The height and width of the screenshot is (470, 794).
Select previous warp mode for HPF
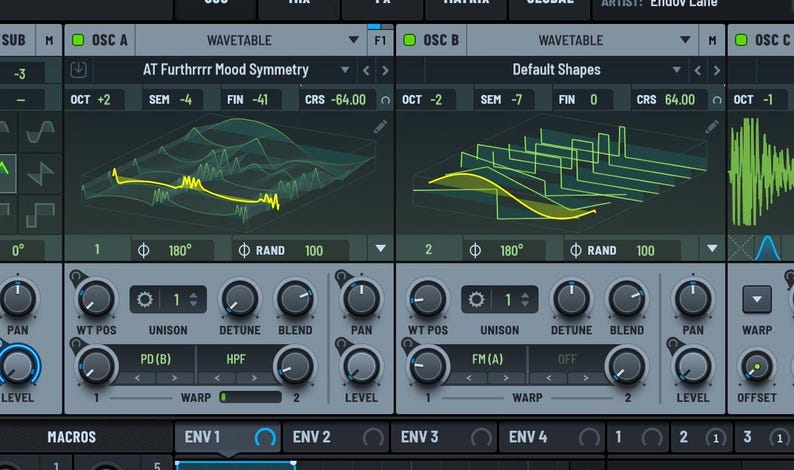pyautogui.click(x=217, y=378)
